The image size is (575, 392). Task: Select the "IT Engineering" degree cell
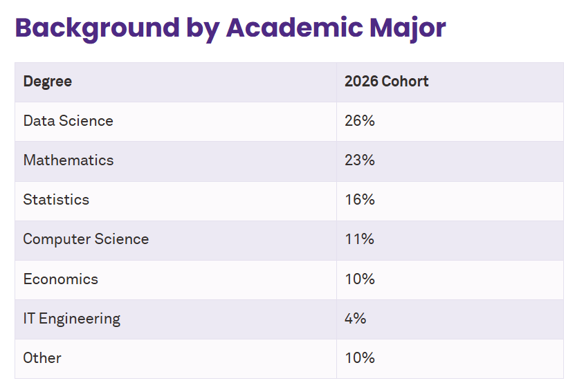click(71, 319)
